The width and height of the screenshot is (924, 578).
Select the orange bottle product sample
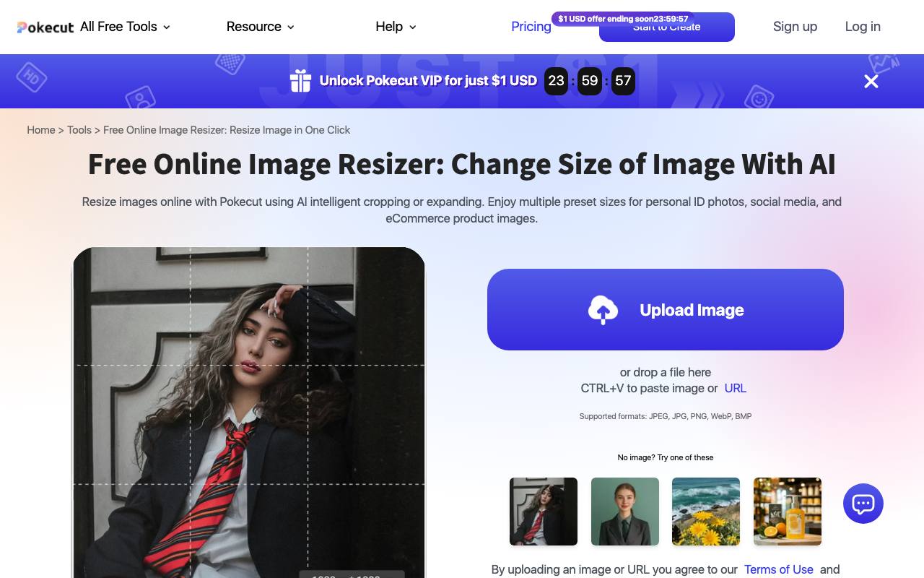(788, 512)
